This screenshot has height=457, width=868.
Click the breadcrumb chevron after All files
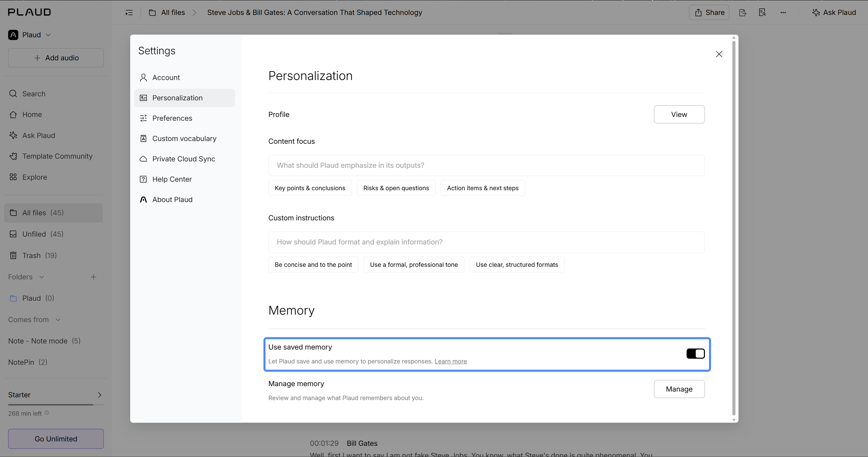pyautogui.click(x=194, y=13)
